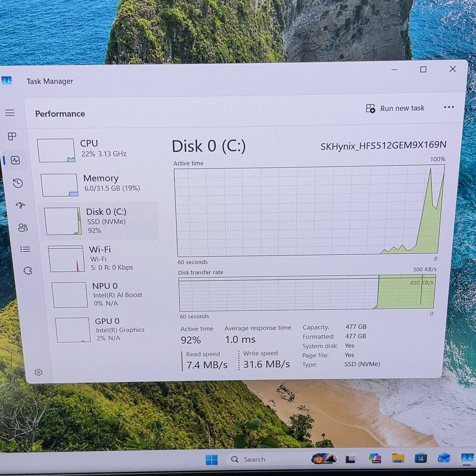This screenshot has height=476, width=476.
Task: Select the Performance page sidebar icon
Action: [x=15, y=160]
